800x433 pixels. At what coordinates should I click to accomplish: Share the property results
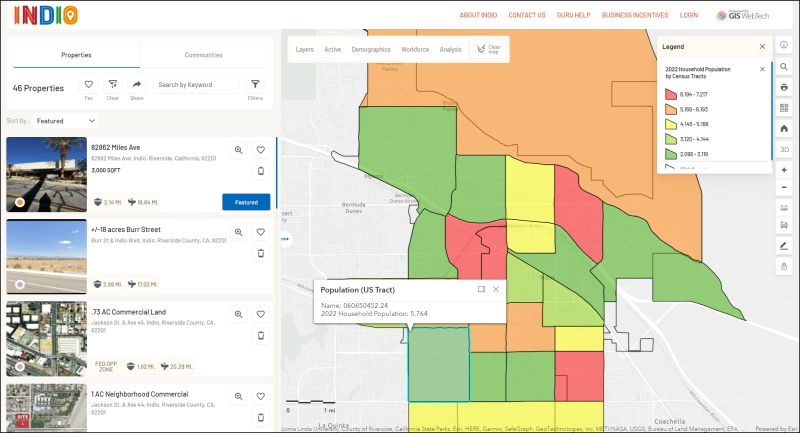tap(137, 85)
